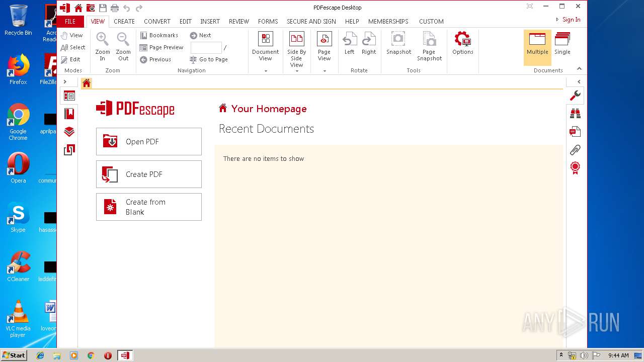Switch to the CONVERT tab
644x362 pixels.
pos(157,21)
